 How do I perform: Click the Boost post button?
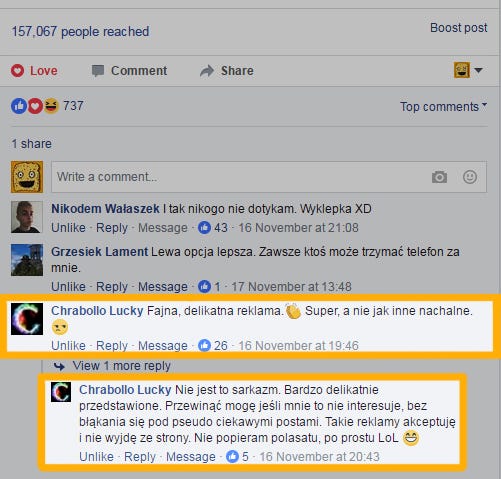[458, 28]
